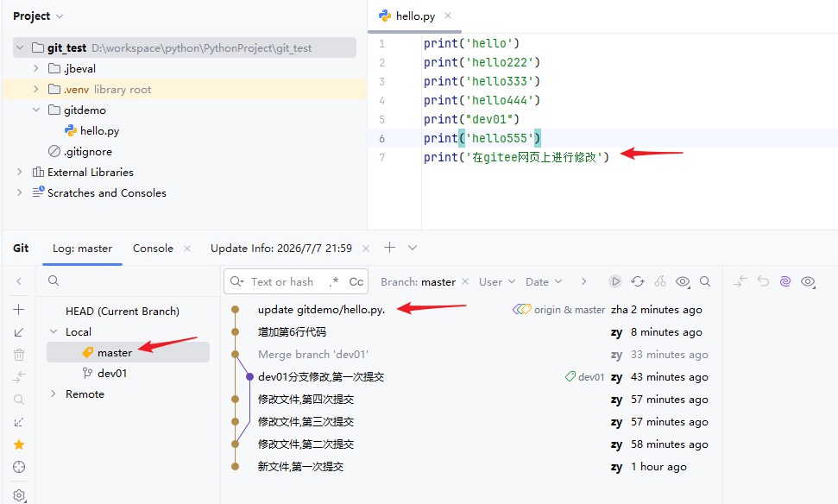838x504 pixels.
Task: Click the cherry-pick icon in log toolbar
Action: pyautogui.click(x=660, y=281)
